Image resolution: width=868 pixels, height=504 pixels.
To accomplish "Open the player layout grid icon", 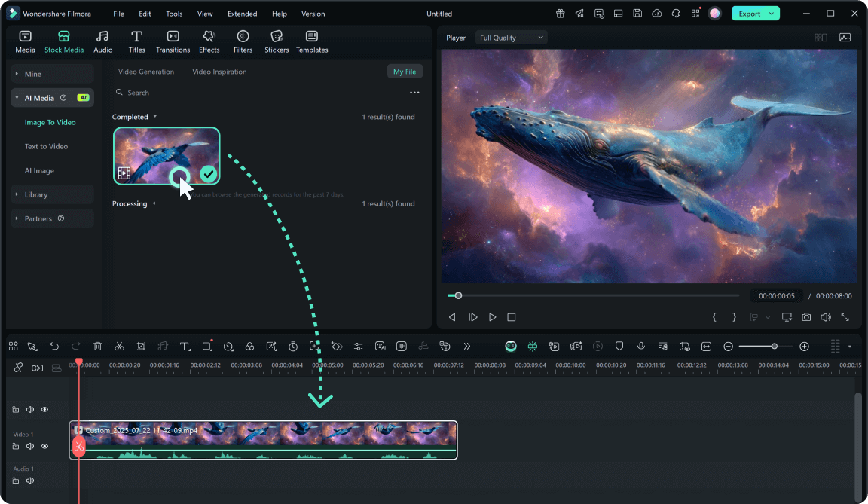I will pyautogui.click(x=821, y=38).
